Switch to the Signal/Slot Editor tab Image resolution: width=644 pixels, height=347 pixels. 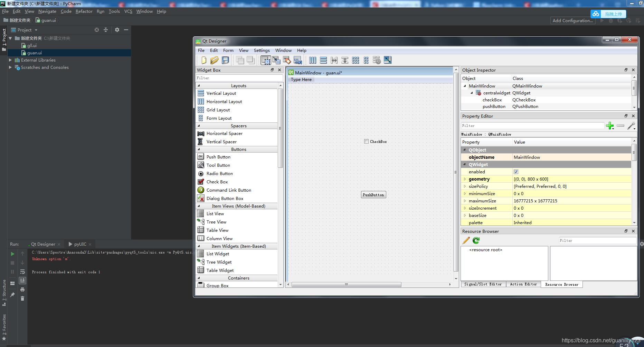click(483, 284)
